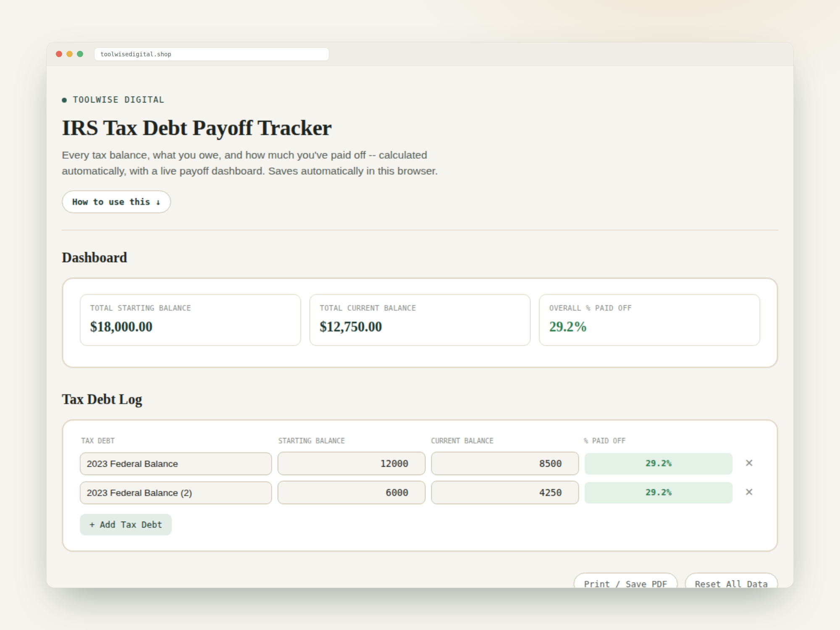
Task: Click the 29.2% badge in first log row
Action: pos(658,463)
